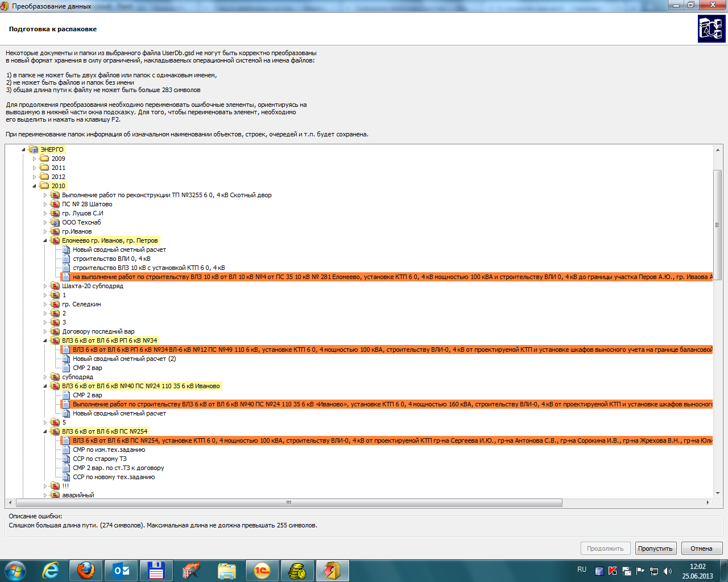Collapse the 2010 folder
This screenshot has height=582, width=728.
35,186
